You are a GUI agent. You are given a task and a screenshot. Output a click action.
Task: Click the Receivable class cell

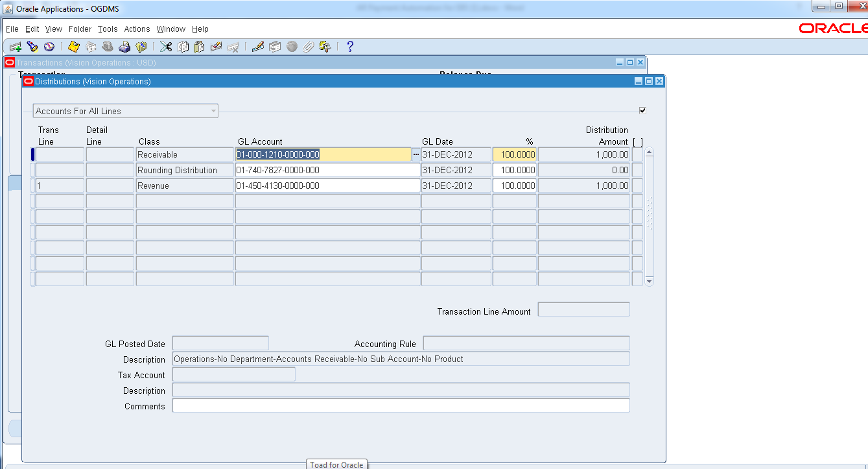tap(185, 154)
